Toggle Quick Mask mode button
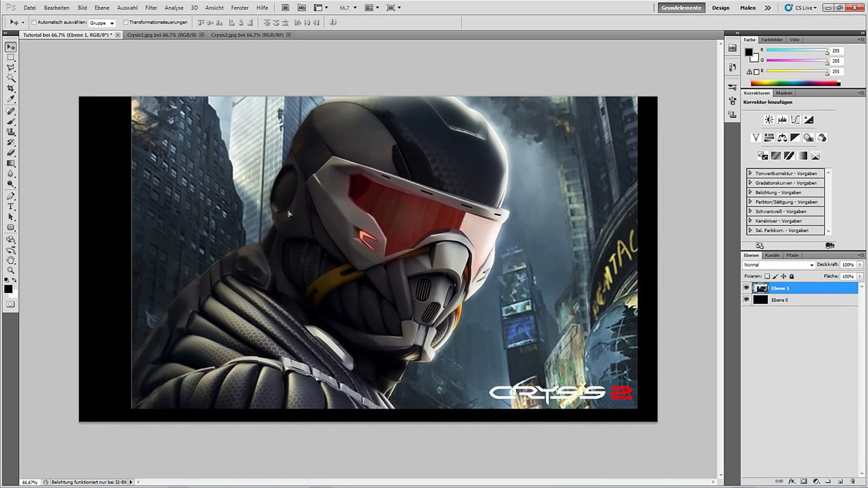Screen dimensions: 868x488 pyautogui.click(x=10, y=305)
